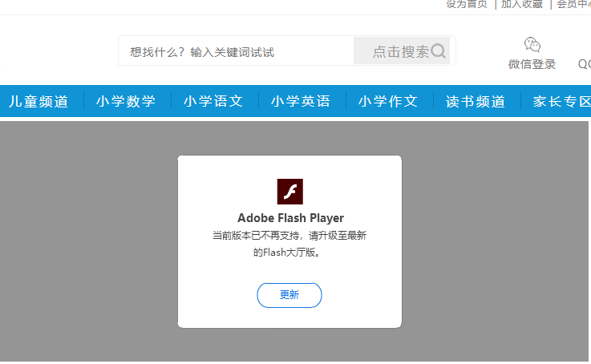
Task: Click the Adobe Flash Player logo icon
Action: click(x=289, y=192)
